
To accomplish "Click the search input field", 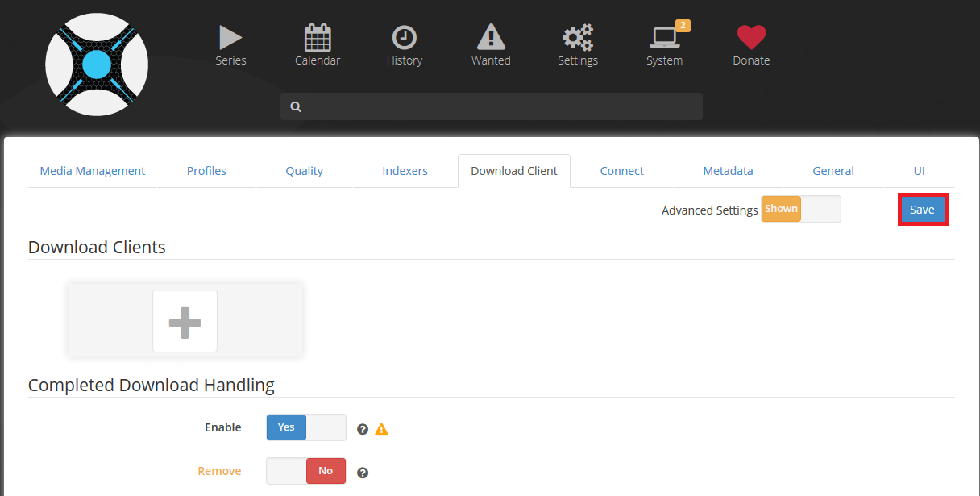I will pos(492,106).
